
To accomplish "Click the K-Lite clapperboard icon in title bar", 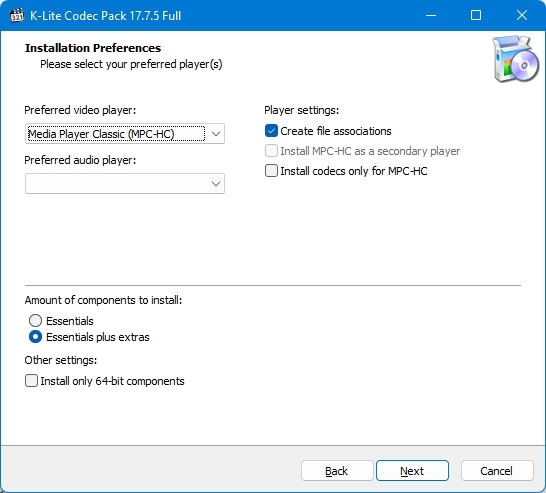I will [17, 16].
